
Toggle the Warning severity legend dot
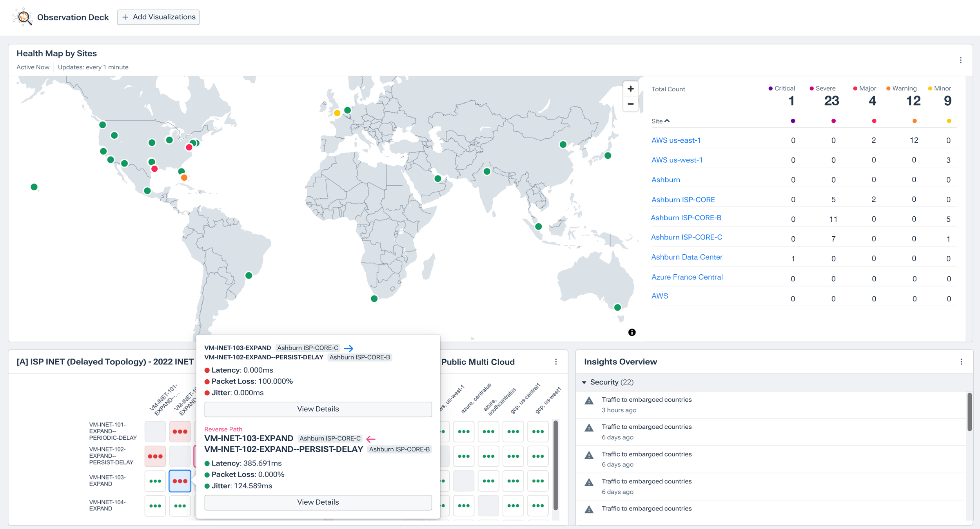tap(887, 88)
